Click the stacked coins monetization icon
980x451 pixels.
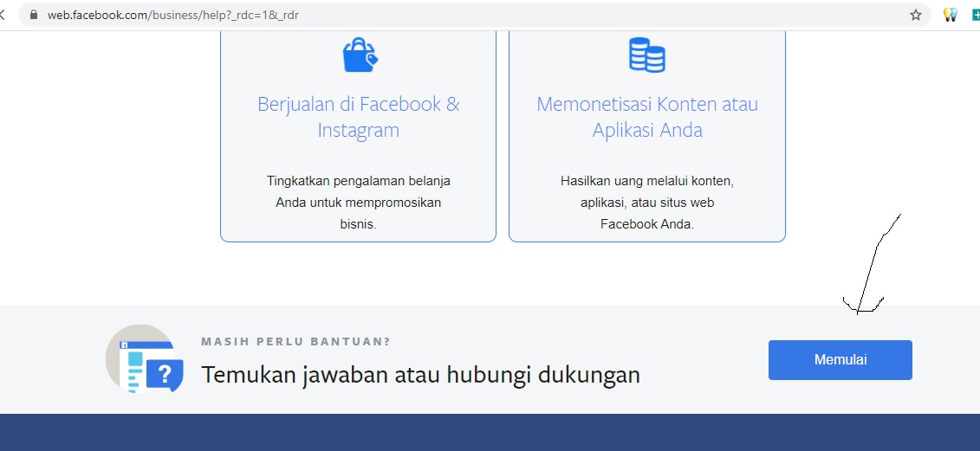(x=647, y=55)
